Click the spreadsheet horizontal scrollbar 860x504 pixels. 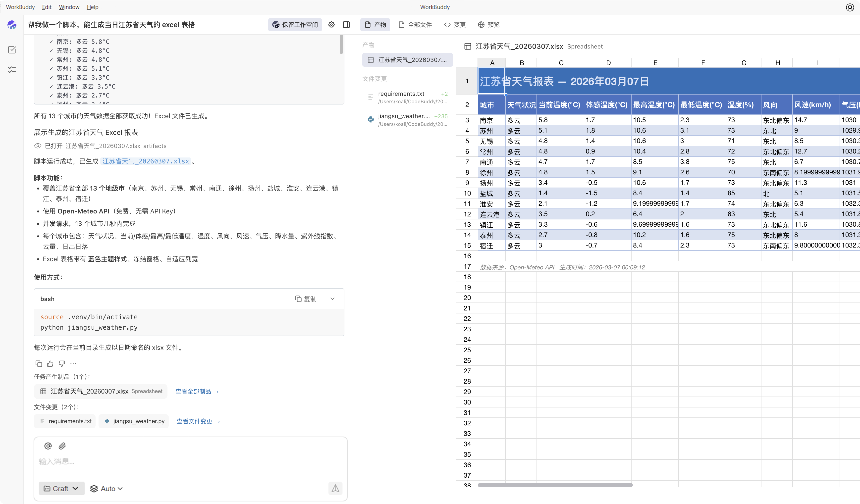[555, 485]
